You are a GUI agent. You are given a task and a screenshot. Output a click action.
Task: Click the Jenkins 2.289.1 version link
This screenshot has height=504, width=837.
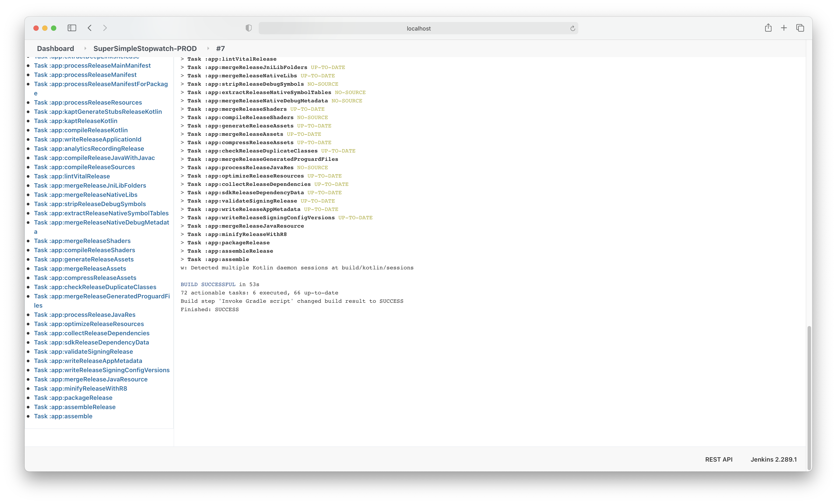coord(773,459)
